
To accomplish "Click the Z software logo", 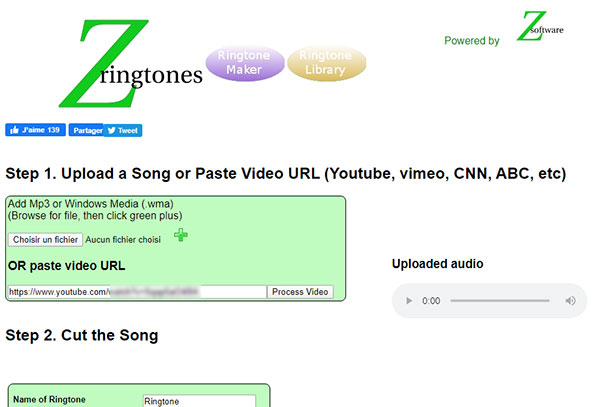I will (540, 26).
